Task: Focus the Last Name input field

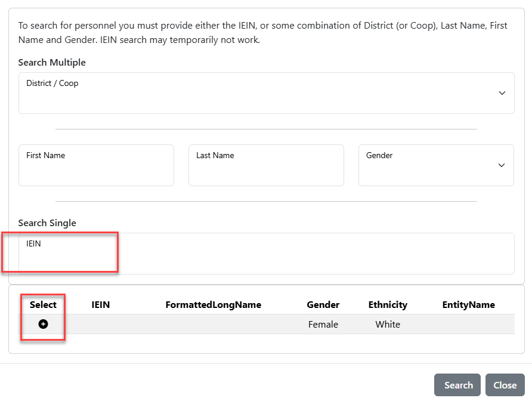Action: [267, 165]
